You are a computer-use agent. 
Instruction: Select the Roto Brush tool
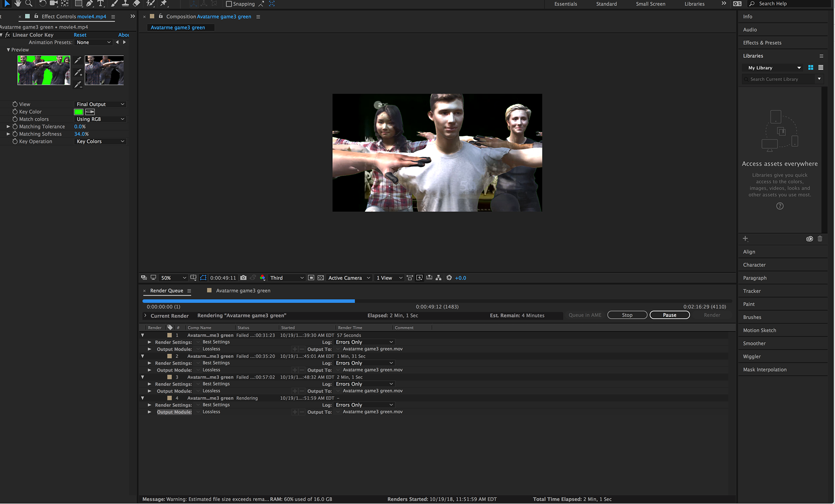pos(150,3)
